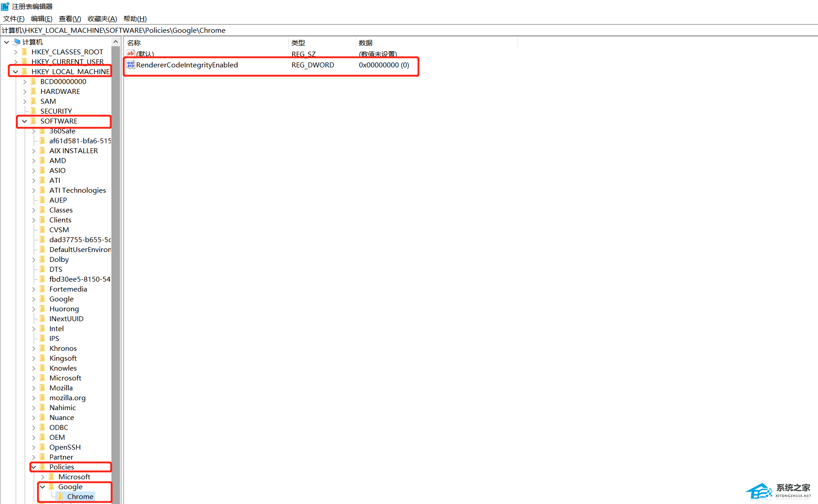Sort by the 名称 column header

click(206, 43)
